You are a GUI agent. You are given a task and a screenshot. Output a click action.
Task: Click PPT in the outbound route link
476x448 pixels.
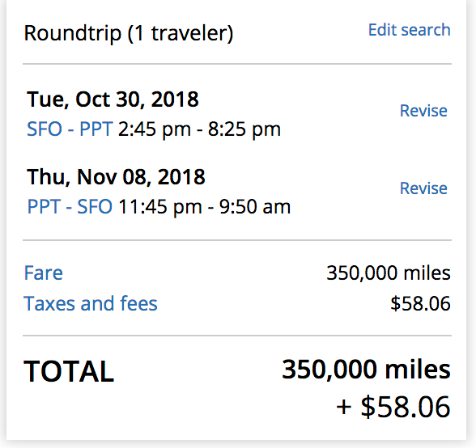pos(96,129)
